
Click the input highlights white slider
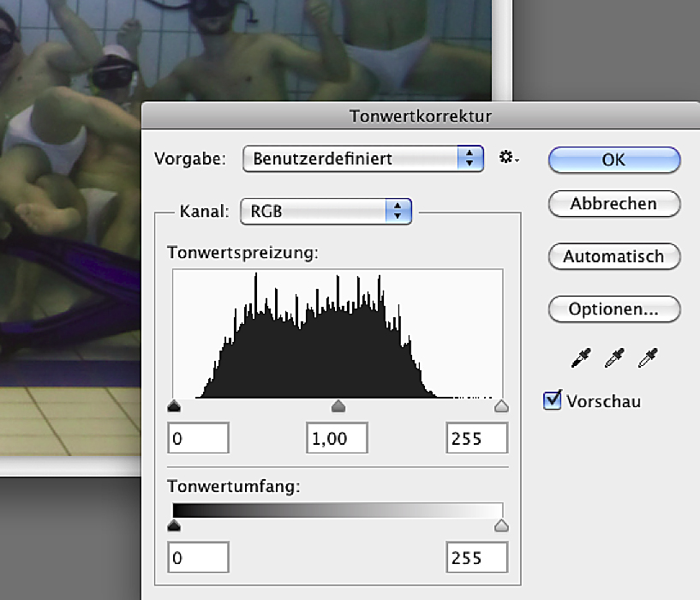pyautogui.click(x=501, y=406)
